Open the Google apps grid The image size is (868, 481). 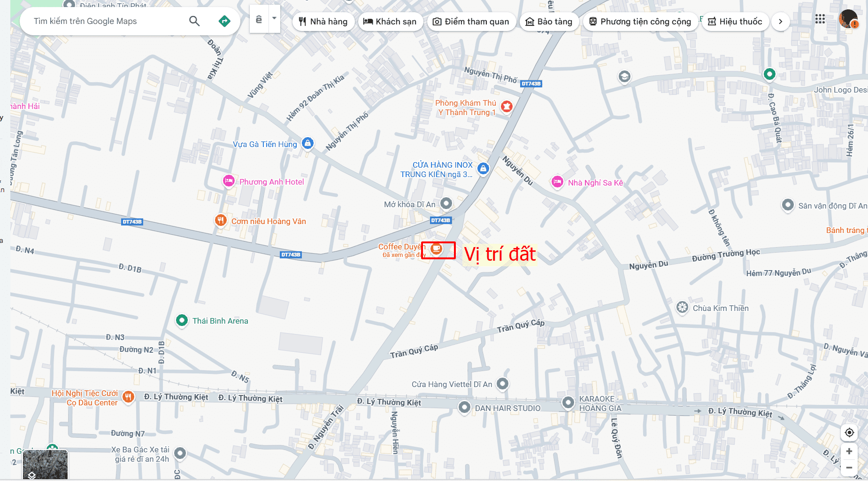(820, 19)
